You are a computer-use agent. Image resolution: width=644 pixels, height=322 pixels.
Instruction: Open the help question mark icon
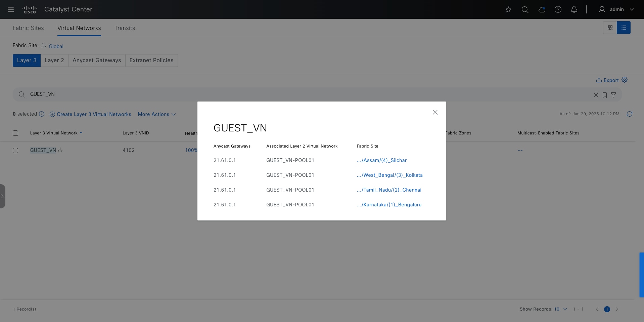pos(558,9)
